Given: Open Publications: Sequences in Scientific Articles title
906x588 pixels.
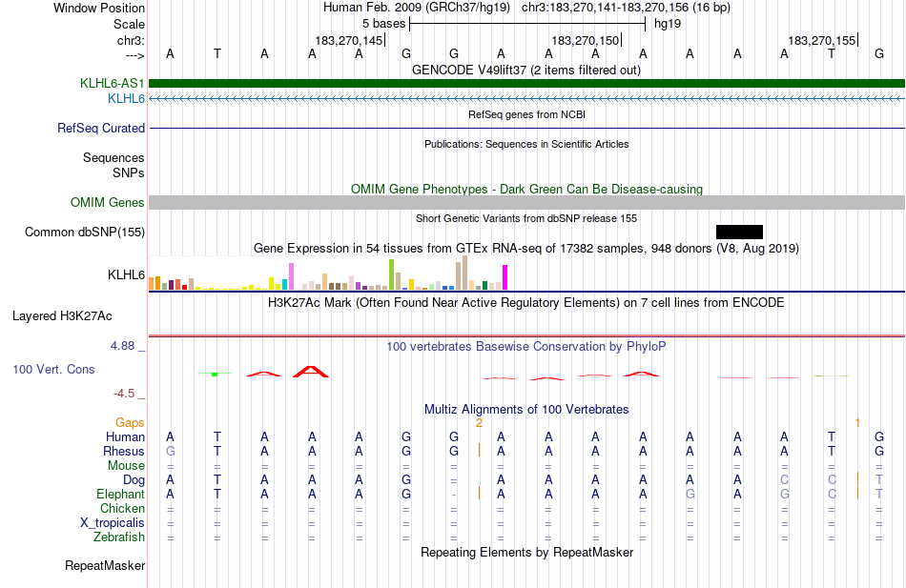Looking at the screenshot, I should pos(526,144).
